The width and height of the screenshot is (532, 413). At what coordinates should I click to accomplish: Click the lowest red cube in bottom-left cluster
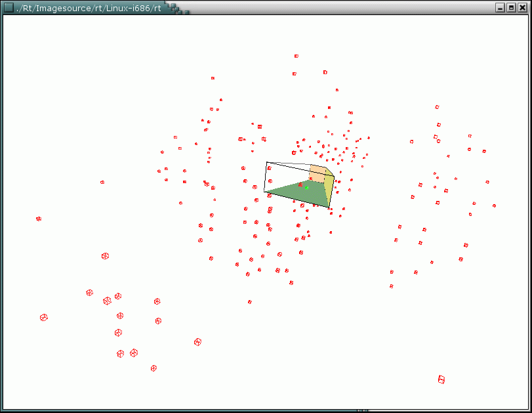click(153, 368)
